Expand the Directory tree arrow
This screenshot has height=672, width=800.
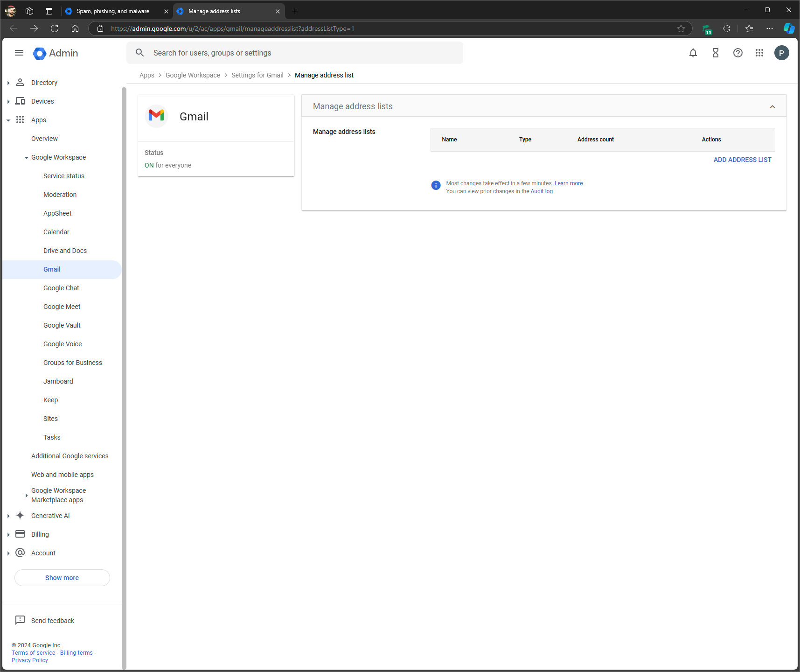pos(8,83)
